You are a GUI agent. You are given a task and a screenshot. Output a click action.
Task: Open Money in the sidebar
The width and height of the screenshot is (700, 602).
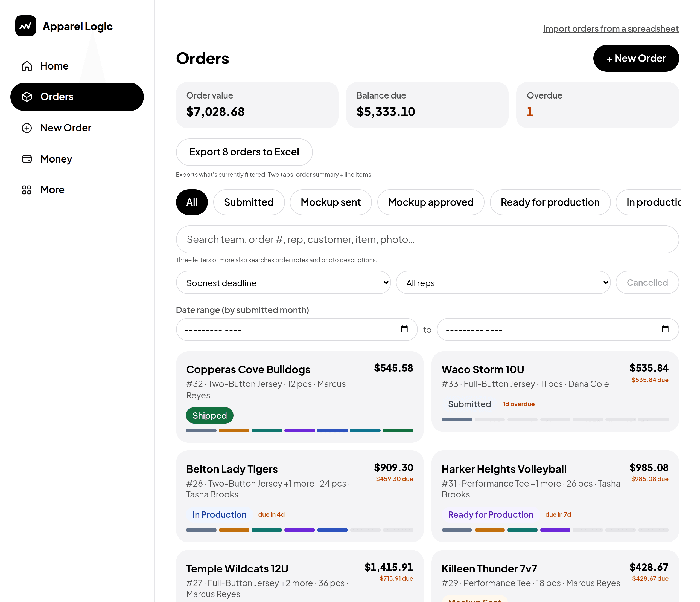coord(77,159)
